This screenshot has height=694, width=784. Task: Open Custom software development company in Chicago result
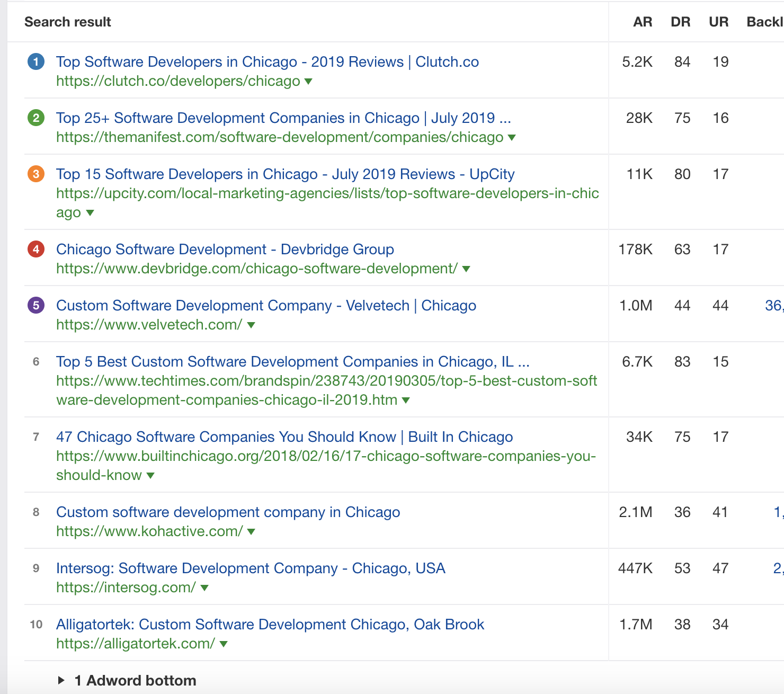(x=228, y=512)
